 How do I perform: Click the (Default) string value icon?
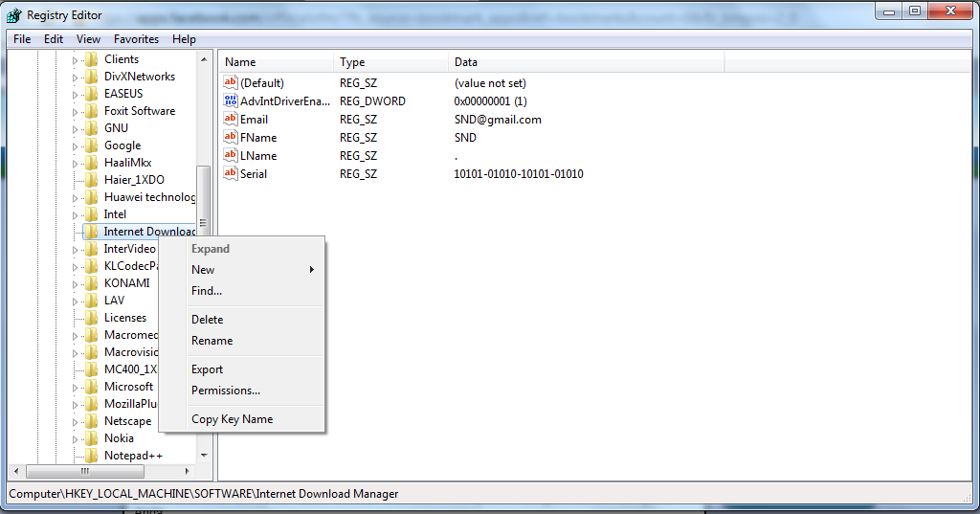coord(231,82)
